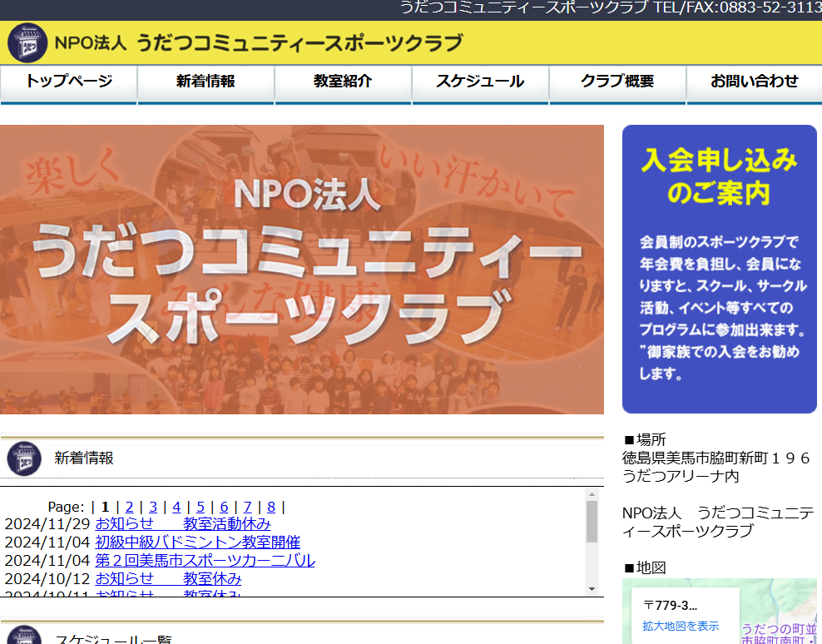Open 初級中級バドミントン教室開催 news link
This screenshot has width=822, height=644.
(198, 542)
